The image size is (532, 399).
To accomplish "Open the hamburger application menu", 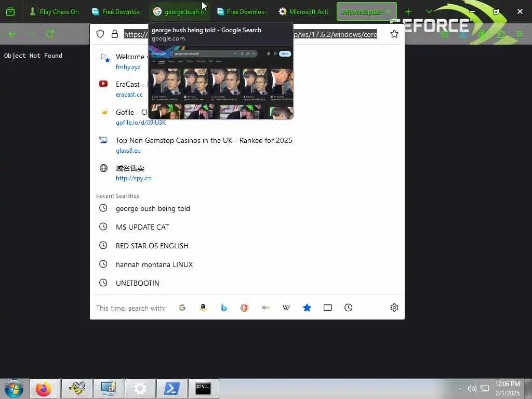I will coord(520,34).
